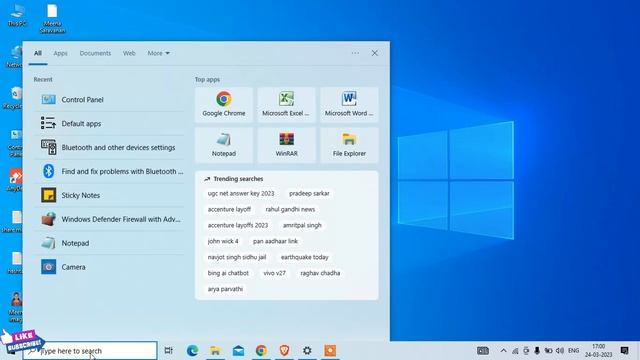This screenshot has height=360, width=640.
Task: Open Notepad from the Recent list
Action: (109, 243)
